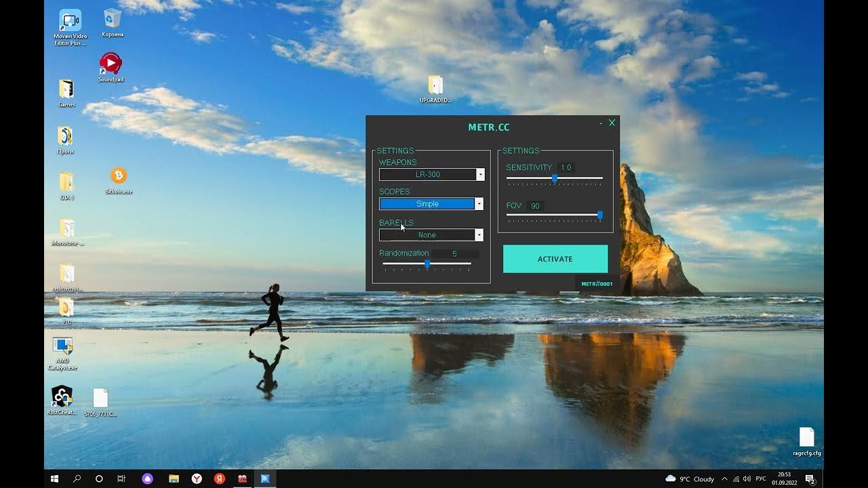Open the Windows Start menu
This screenshot has height=488, width=868.
click(55, 479)
